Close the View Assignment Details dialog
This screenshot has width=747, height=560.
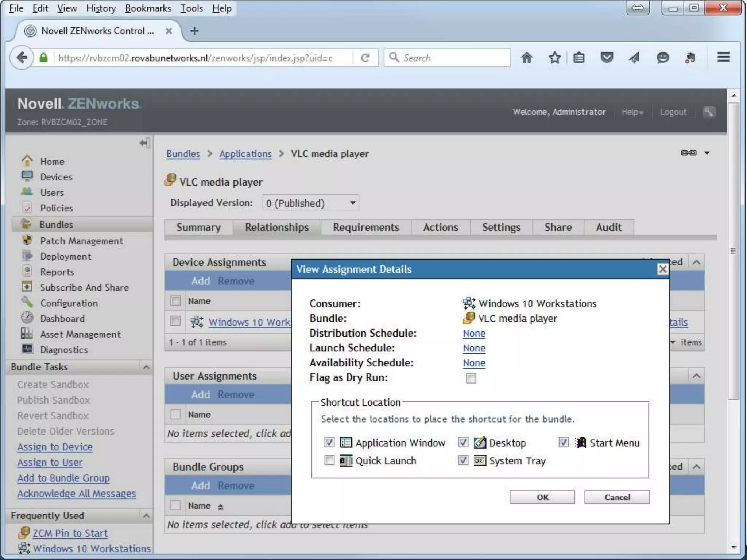click(662, 269)
